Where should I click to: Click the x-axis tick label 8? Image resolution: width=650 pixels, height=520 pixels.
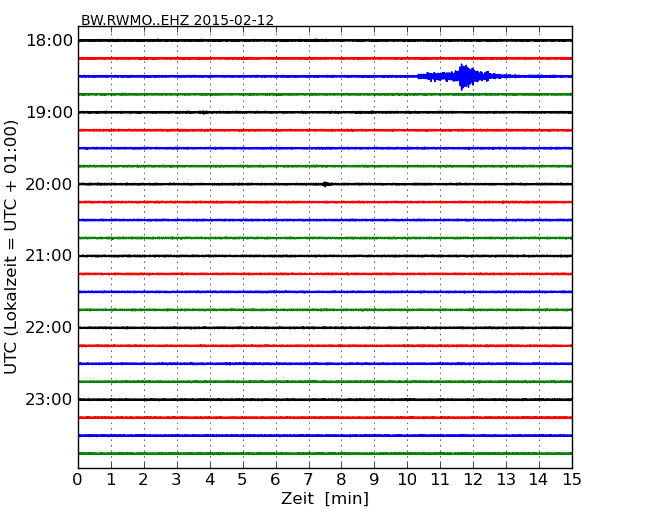341,479
